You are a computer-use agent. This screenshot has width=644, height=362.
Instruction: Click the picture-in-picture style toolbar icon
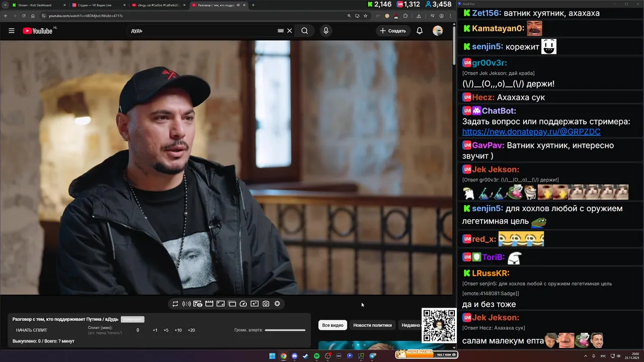220,304
